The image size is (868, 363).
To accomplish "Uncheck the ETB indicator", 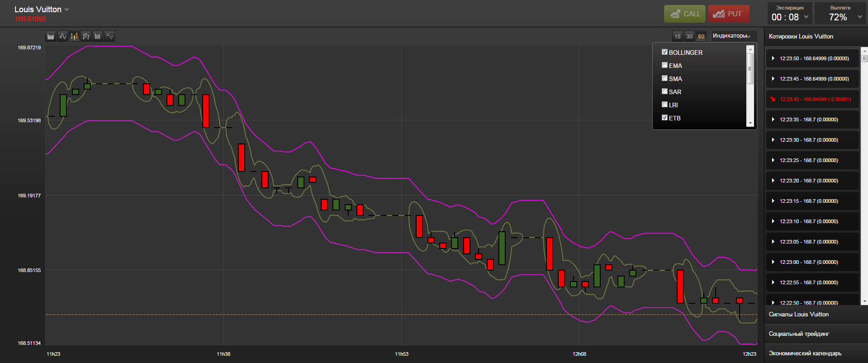I will click(664, 118).
